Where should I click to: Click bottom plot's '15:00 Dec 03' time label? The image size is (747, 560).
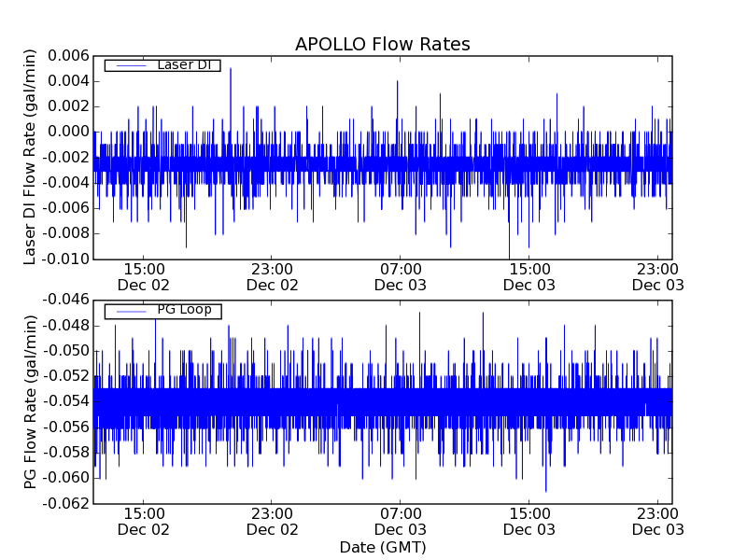[x=529, y=522]
